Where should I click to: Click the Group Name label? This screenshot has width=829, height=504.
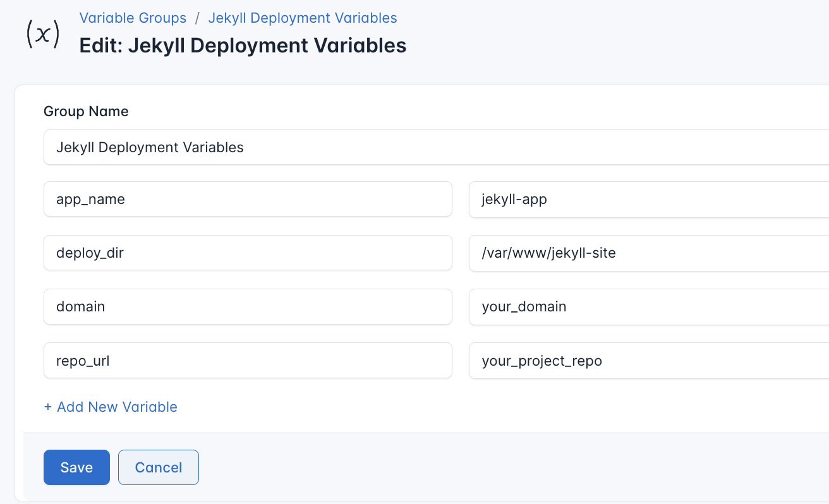(x=85, y=111)
